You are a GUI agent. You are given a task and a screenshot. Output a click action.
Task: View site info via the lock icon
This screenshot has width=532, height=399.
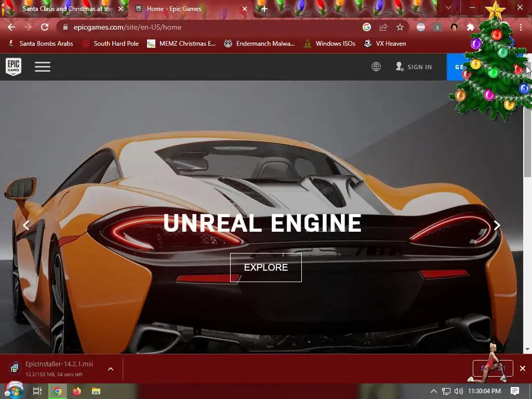click(x=65, y=27)
